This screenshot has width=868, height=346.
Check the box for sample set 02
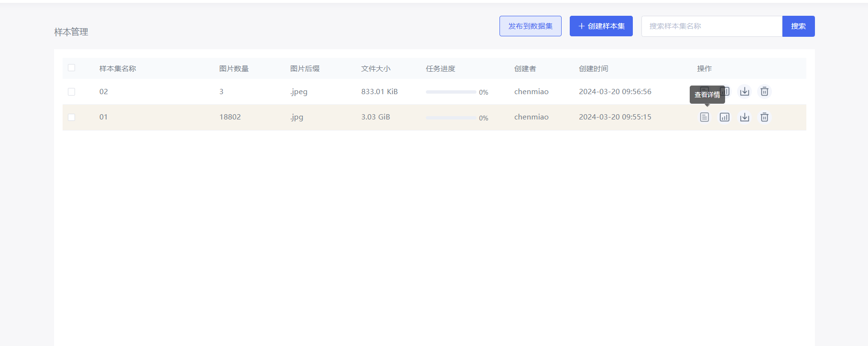[72, 92]
